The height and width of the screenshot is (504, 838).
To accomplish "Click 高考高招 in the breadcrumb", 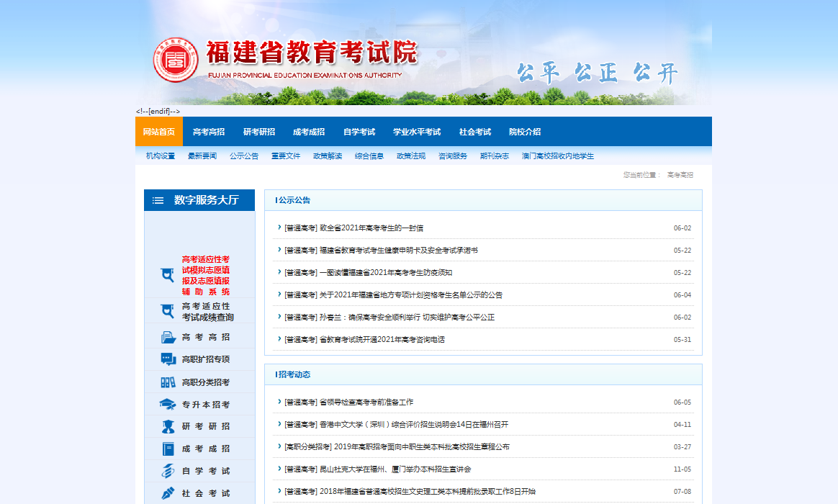I will point(680,175).
